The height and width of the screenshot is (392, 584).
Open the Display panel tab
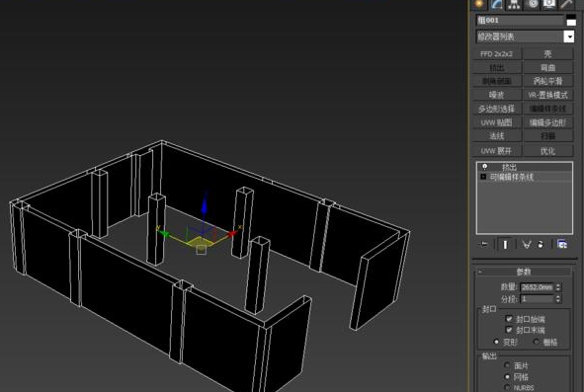(x=549, y=4)
